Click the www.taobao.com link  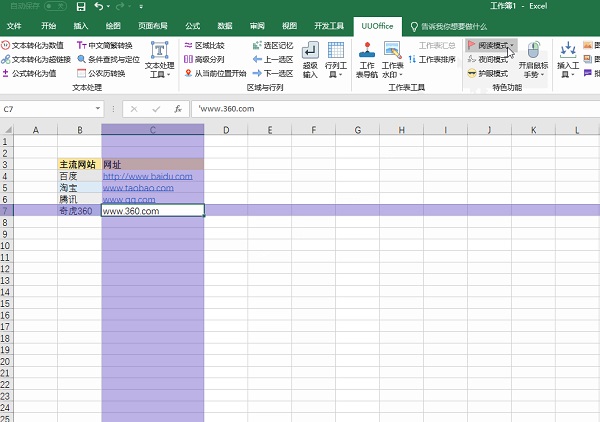coord(138,187)
